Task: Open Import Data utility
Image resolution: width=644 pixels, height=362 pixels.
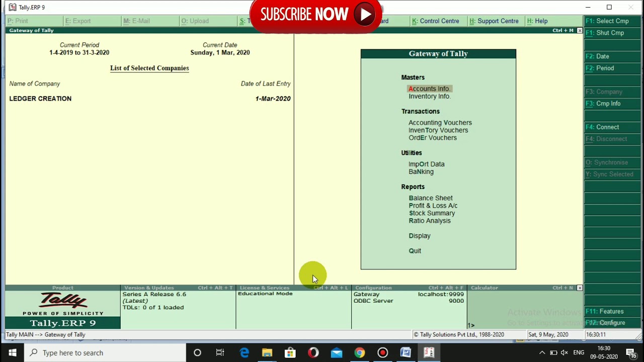Action: [x=427, y=164]
